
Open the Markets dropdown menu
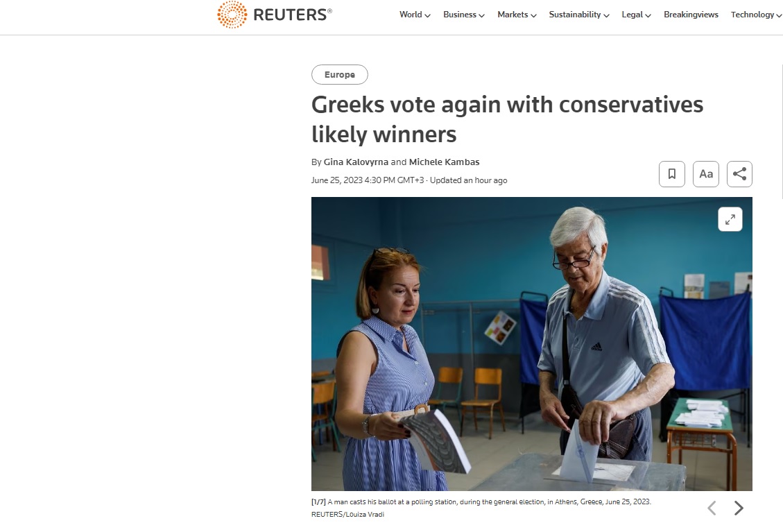517,15
